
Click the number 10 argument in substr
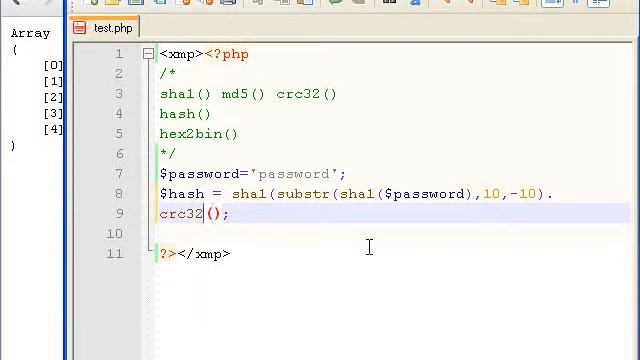pos(491,194)
